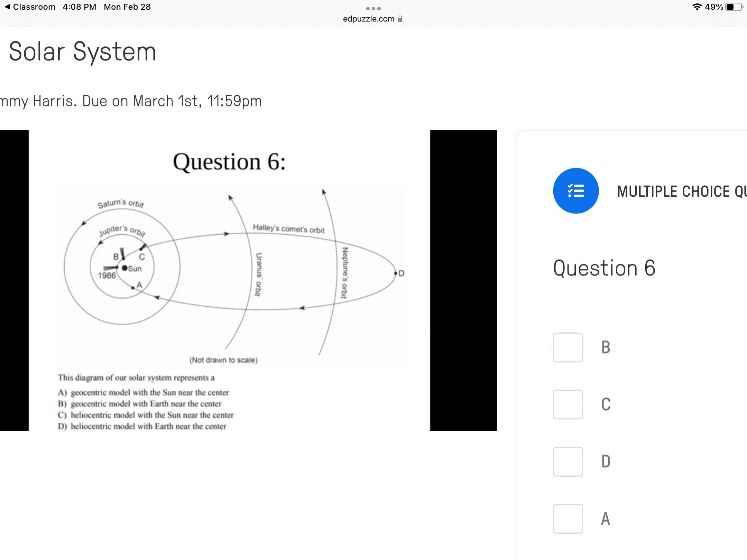This screenshot has width=747, height=560.
Task: Click the Question 6 heading in panel
Action: [604, 268]
